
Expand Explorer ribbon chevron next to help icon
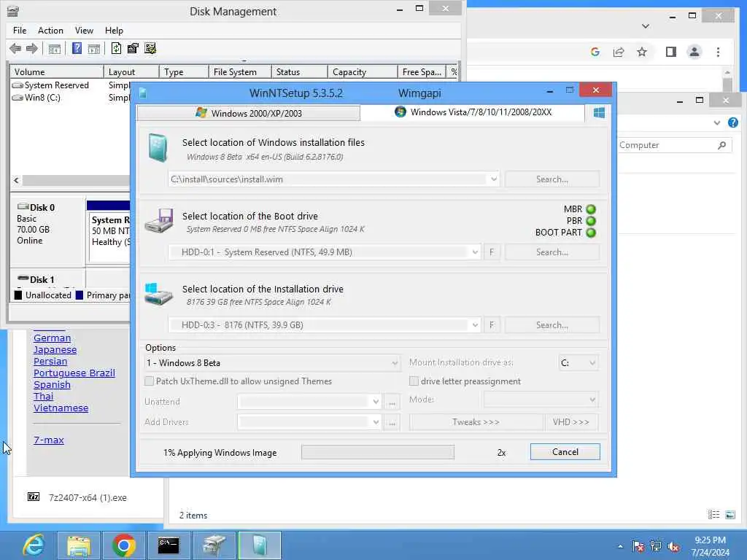(x=716, y=122)
